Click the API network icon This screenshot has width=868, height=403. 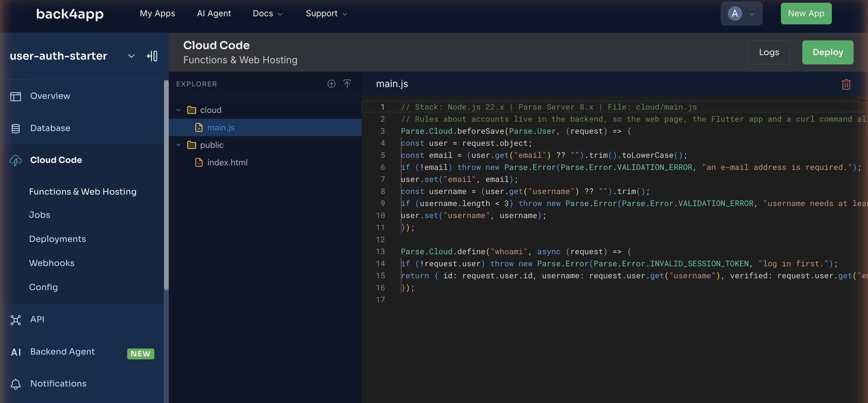16,320
